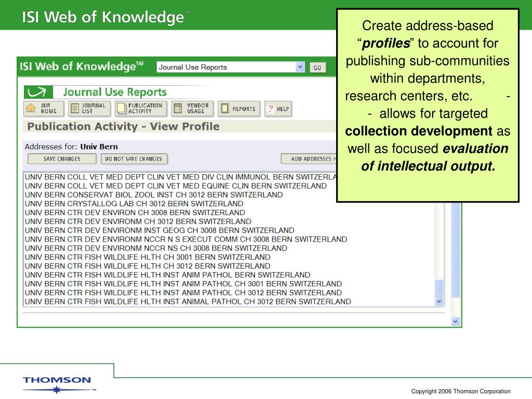Click the Add Addresses button
The image size is (532, 399).
point(309,159)
